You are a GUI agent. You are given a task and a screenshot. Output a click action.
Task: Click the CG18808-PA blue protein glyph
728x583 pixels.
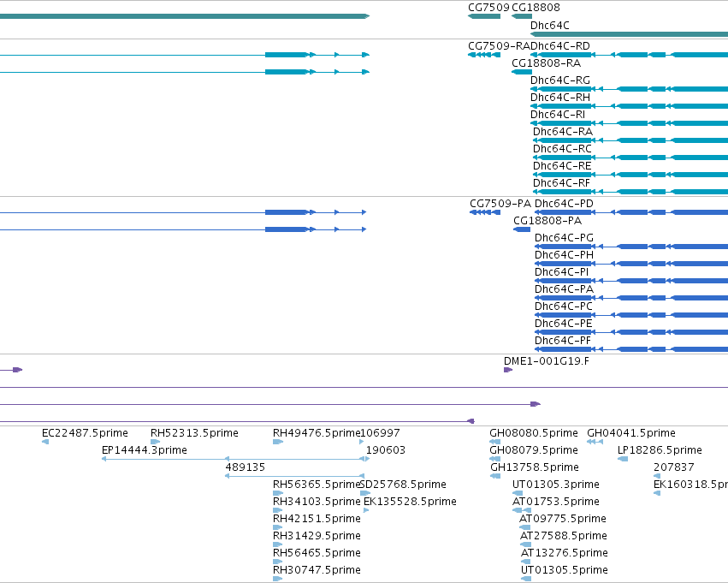click(x=522, y=229)
